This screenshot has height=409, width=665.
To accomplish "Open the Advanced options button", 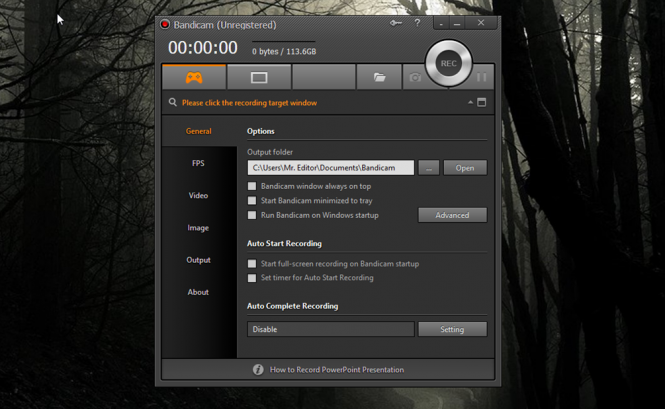I will (453, 215).
